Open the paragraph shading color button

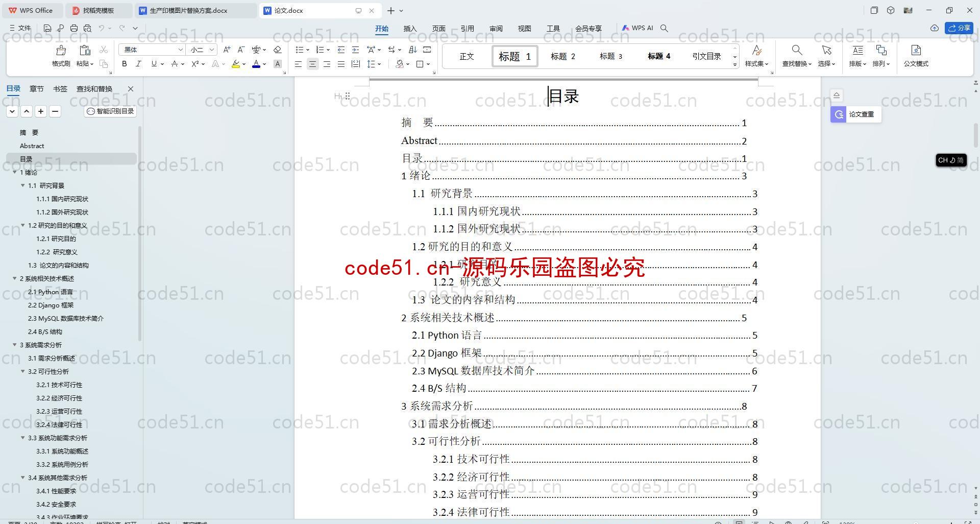click(x=400, y=64)
